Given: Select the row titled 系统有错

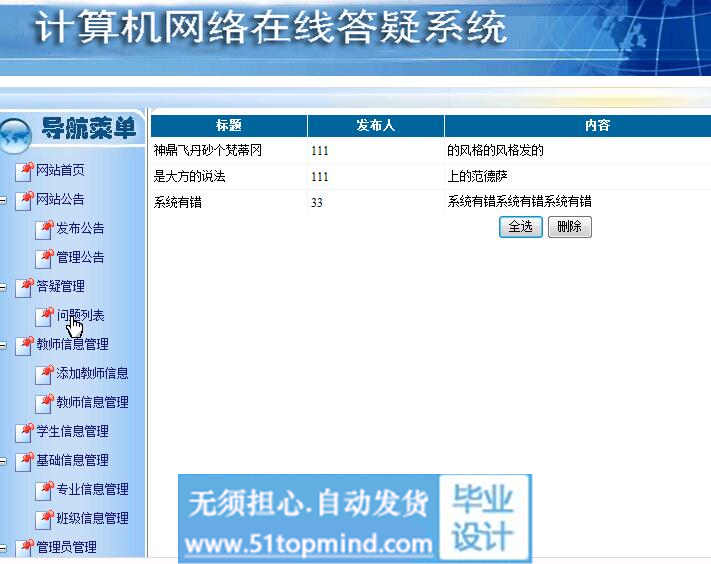Looking at the screenshot, I should click(x=431, y=202).
